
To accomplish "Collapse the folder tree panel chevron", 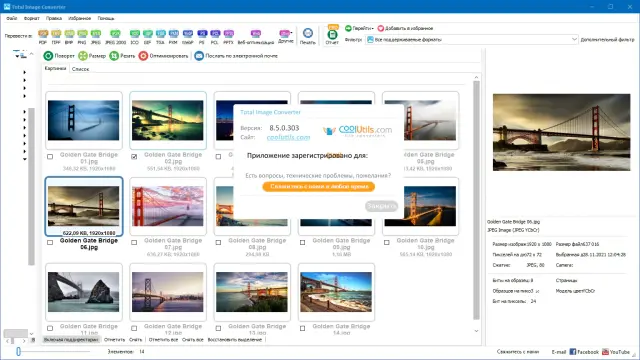I will click(x=31, y=54).
